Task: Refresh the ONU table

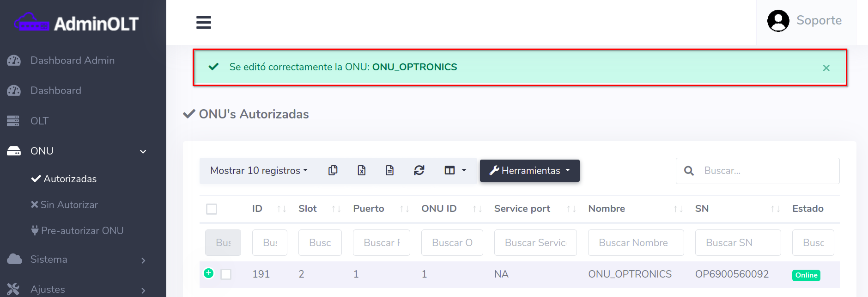Action: (x=419, y=171)
